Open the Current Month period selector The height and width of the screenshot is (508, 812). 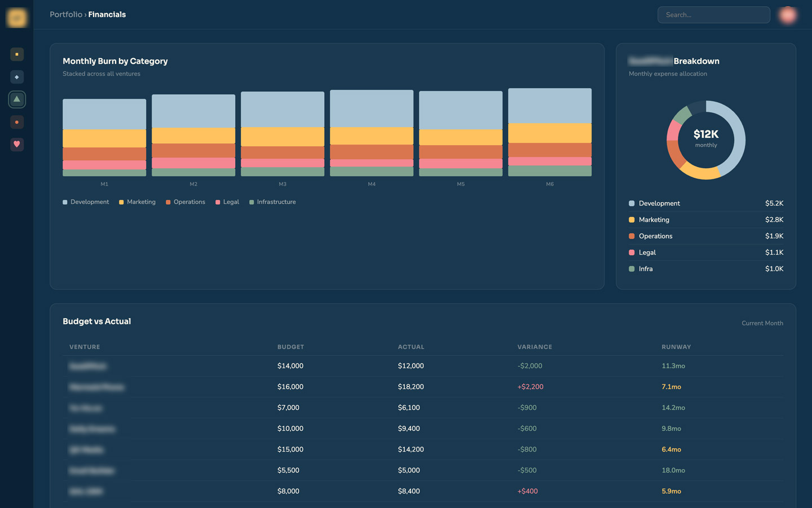coord(762,323)
